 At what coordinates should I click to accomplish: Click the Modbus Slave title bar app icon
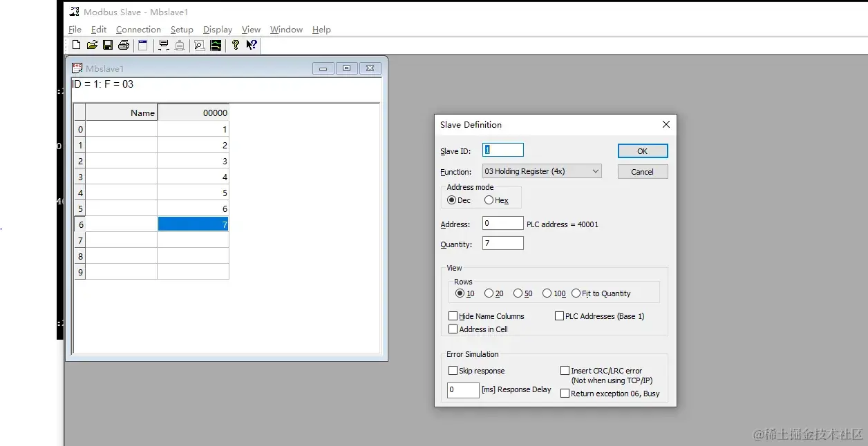[x=75, y=12]
